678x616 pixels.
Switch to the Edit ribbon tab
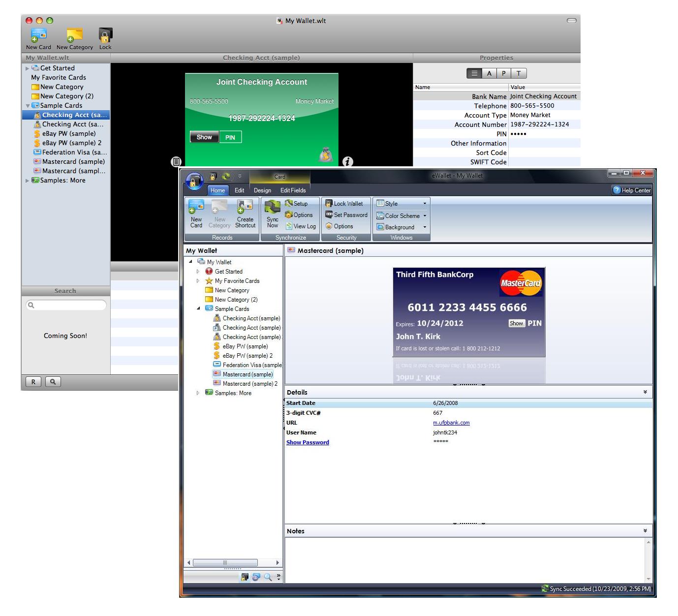coord(239,190)
